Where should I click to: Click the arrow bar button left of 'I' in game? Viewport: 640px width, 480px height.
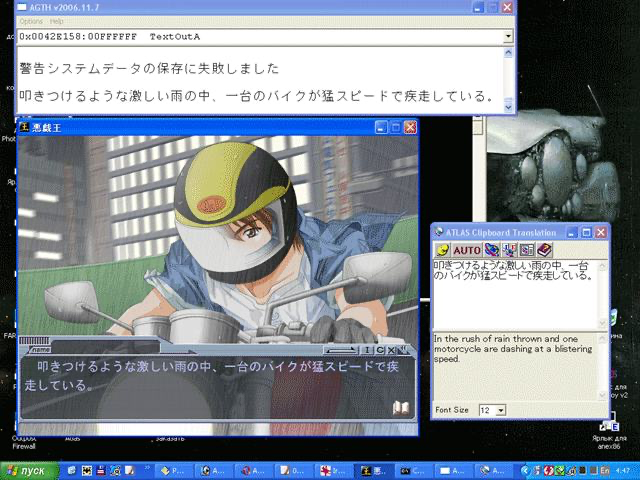click(x=341, y=350)
